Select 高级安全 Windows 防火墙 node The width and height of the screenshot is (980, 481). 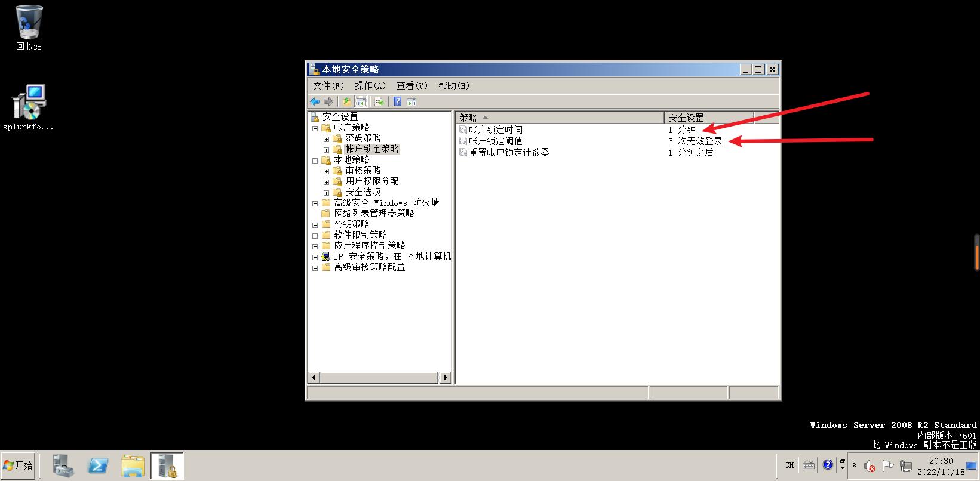pyautogui.click(x=386, y=202)
